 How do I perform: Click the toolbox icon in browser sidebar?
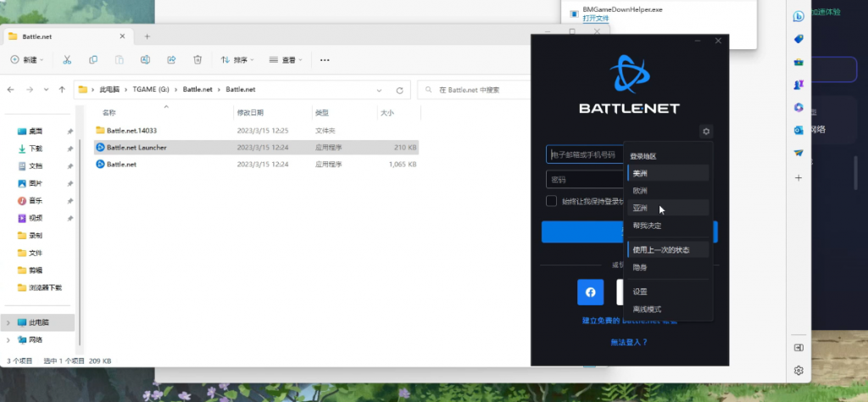click(798, 62)
